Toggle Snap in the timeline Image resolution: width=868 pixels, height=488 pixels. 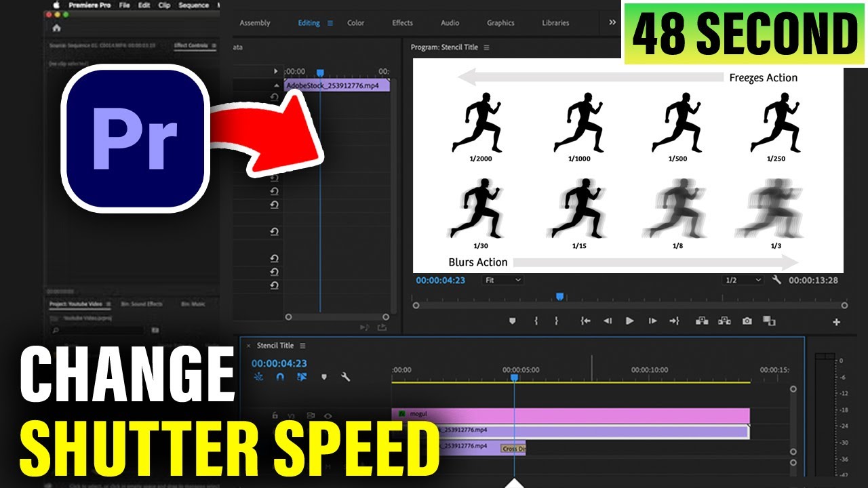(280, 377)
